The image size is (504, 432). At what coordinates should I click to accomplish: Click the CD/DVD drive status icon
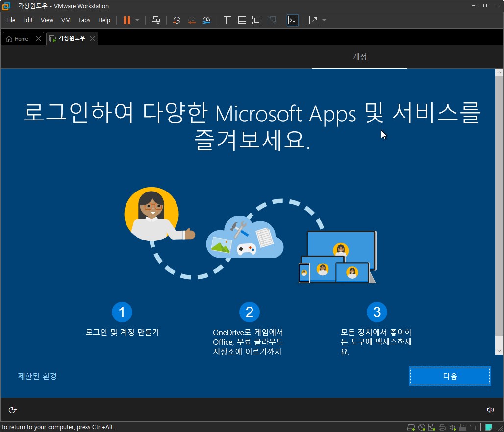click(422, 427)
